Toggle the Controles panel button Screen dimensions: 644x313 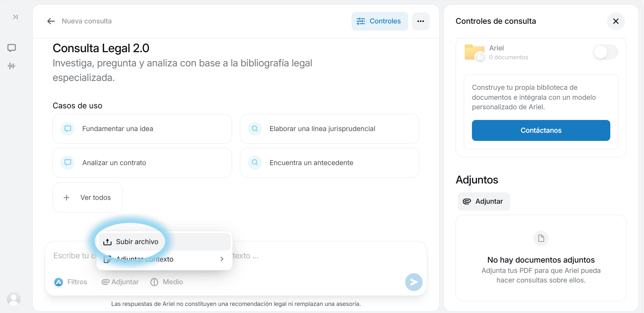pos(379,21)
